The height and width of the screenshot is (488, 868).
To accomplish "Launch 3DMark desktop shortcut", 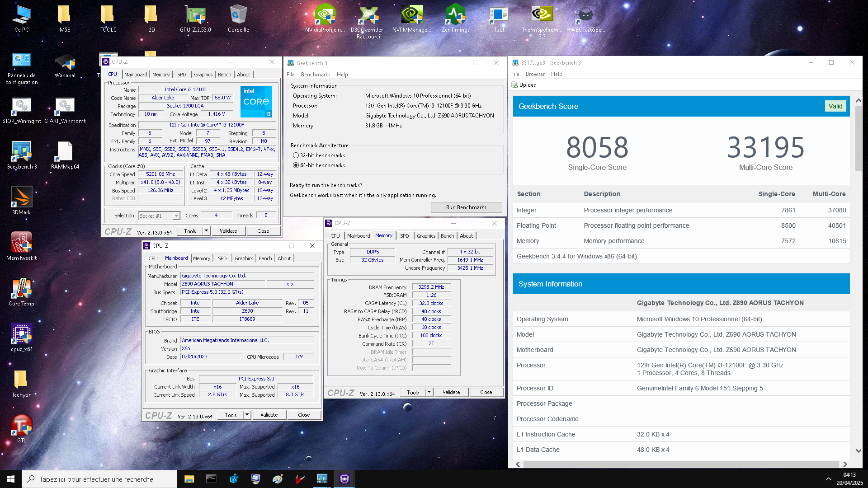I will coord(21,201).
